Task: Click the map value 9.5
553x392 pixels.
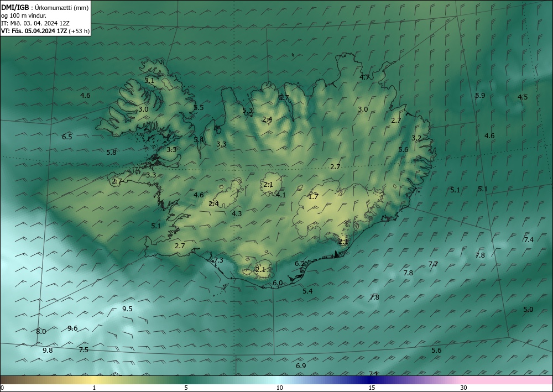Action: click(127, 309)
